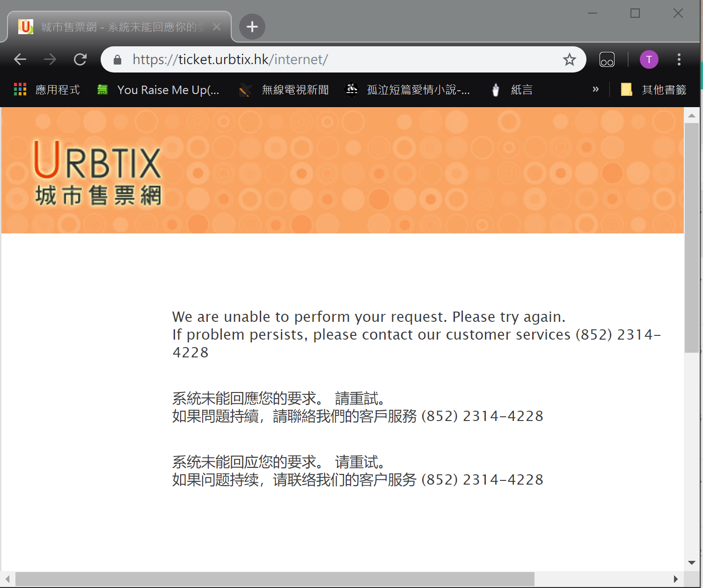Open the 其他書籤 folder
The image size is (703, 588).
(653, 89)
